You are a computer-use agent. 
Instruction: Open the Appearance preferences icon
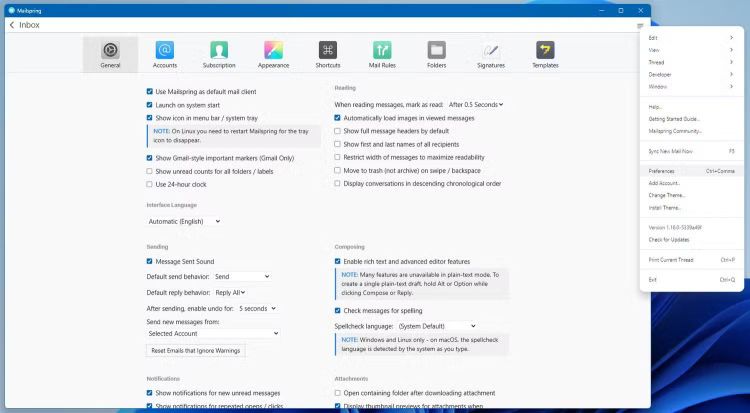coord(273,54)
